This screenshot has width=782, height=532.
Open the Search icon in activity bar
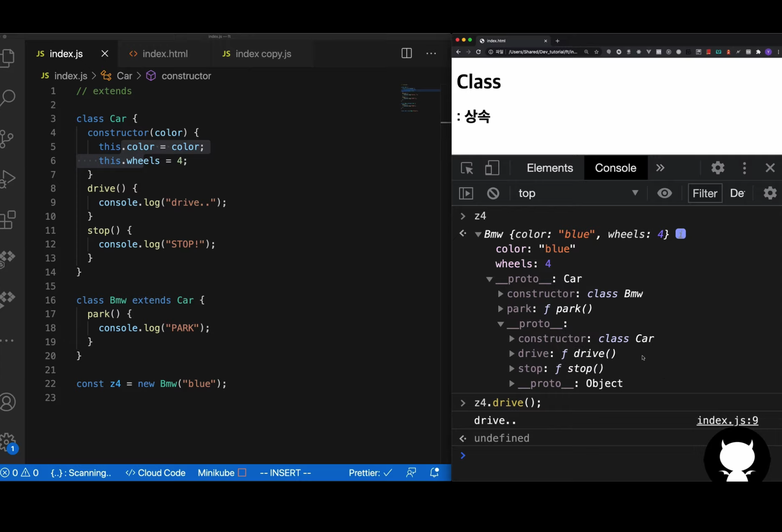pyautogui.click(x=7, y=98)
